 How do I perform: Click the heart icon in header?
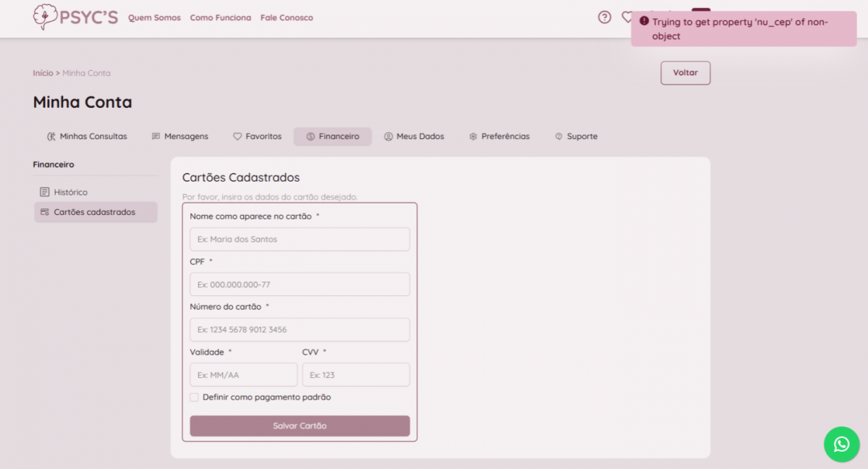coord(626,17)
